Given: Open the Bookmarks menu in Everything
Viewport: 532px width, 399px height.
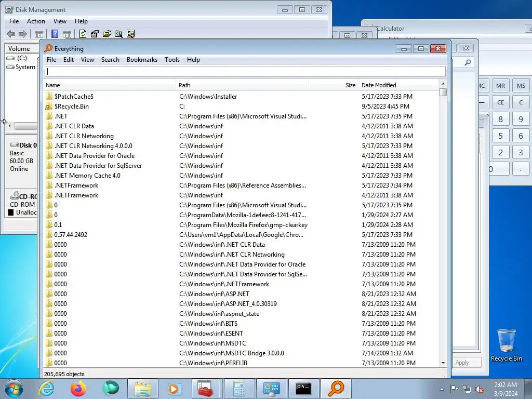Looking at the screenshot, I should click(x=142, y=60).
